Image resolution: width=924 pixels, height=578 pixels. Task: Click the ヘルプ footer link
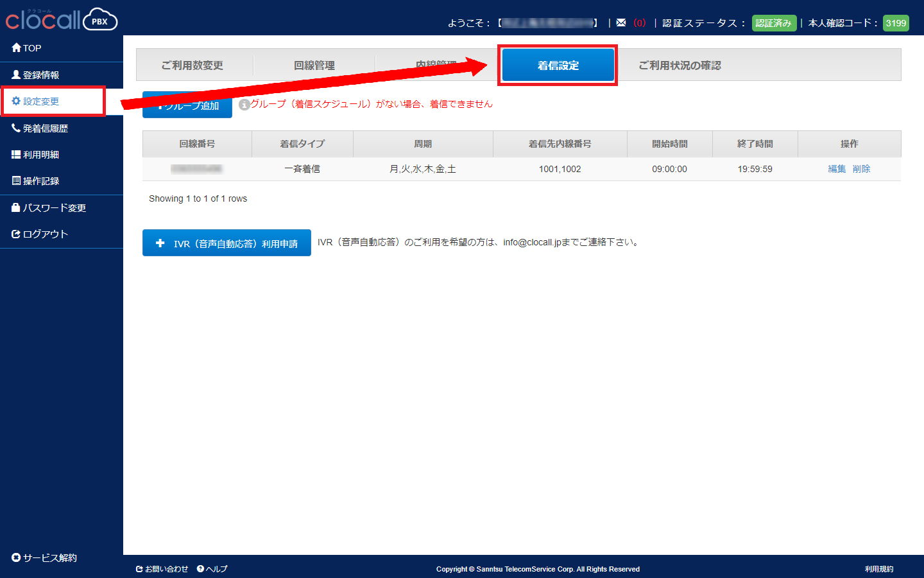[x=212, y=569]
